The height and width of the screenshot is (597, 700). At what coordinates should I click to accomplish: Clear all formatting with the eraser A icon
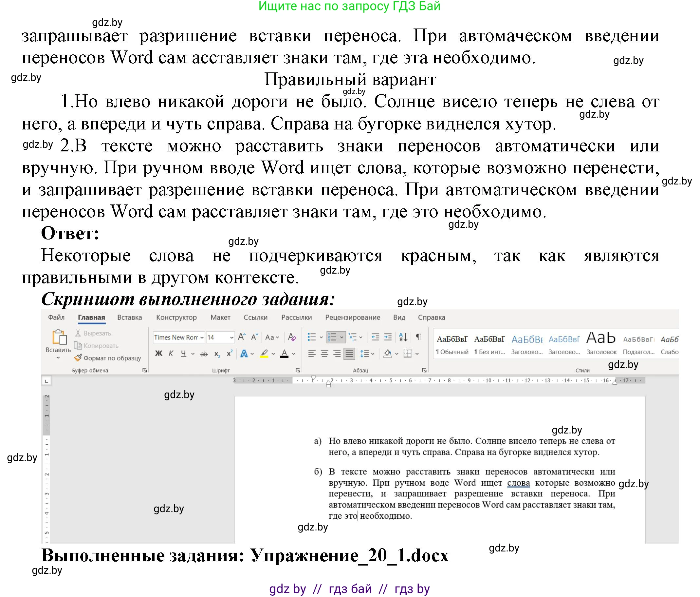pyautogui.click(x=292, y=337)
